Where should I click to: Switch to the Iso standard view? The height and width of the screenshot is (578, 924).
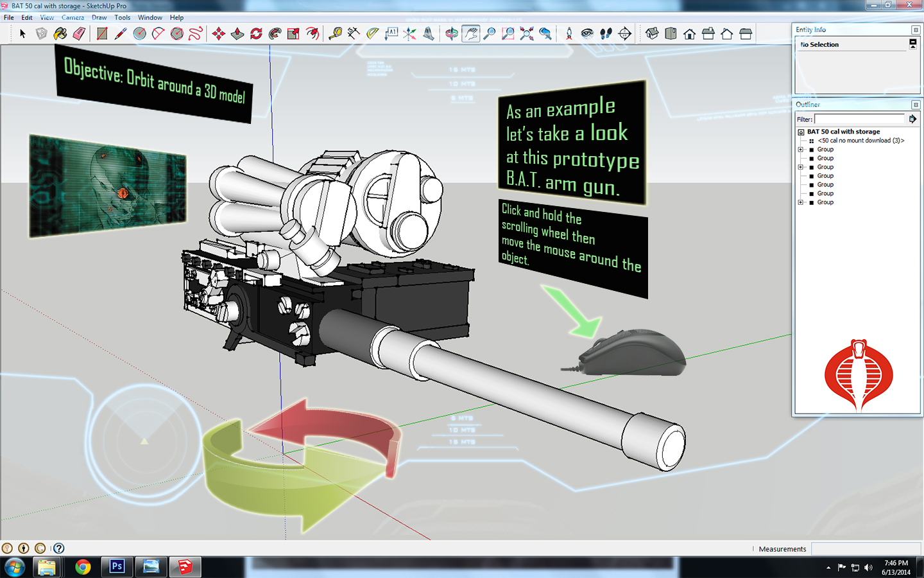pyautogui.click(x=653, y=33)
